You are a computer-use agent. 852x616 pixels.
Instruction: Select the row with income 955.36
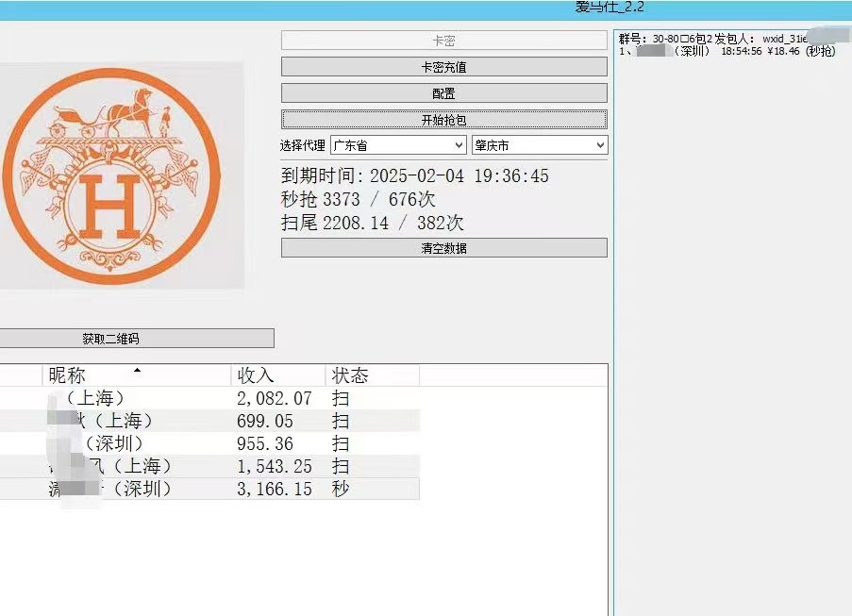coord(265,443)
